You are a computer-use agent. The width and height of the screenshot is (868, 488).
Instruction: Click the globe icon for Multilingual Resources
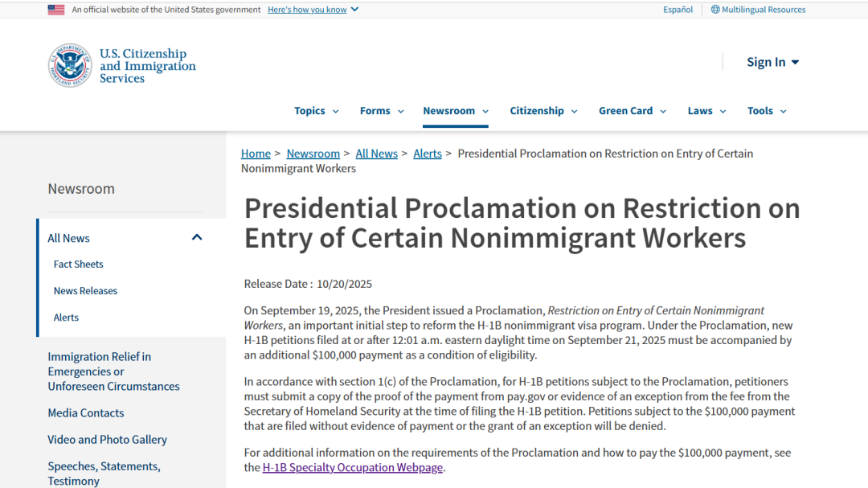tap(715, 10)
